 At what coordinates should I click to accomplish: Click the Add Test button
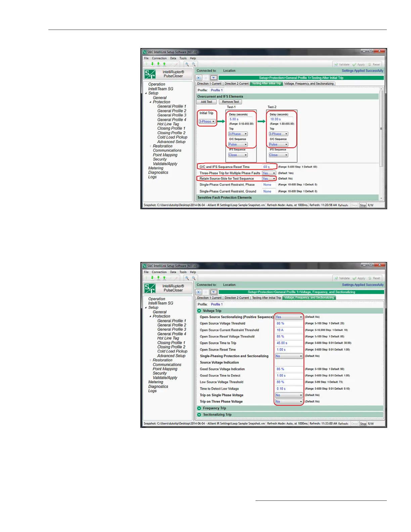pyautogui.click(x=207, y=102)
